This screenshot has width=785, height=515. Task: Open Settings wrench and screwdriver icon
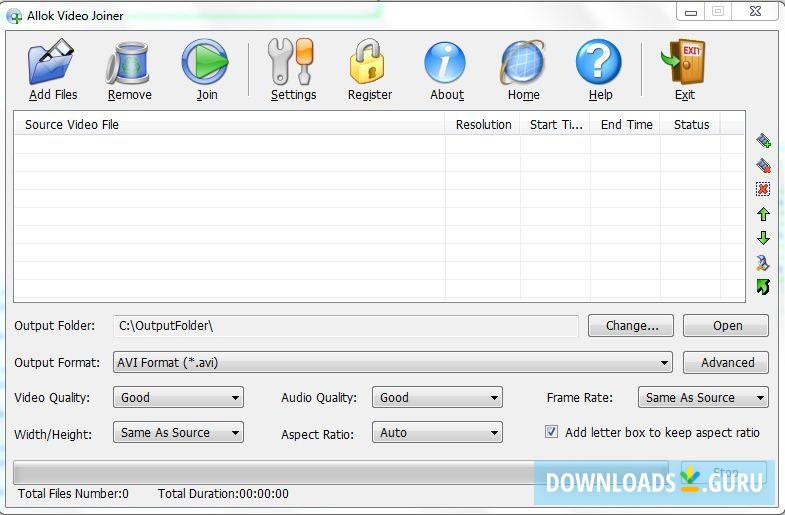291,62
